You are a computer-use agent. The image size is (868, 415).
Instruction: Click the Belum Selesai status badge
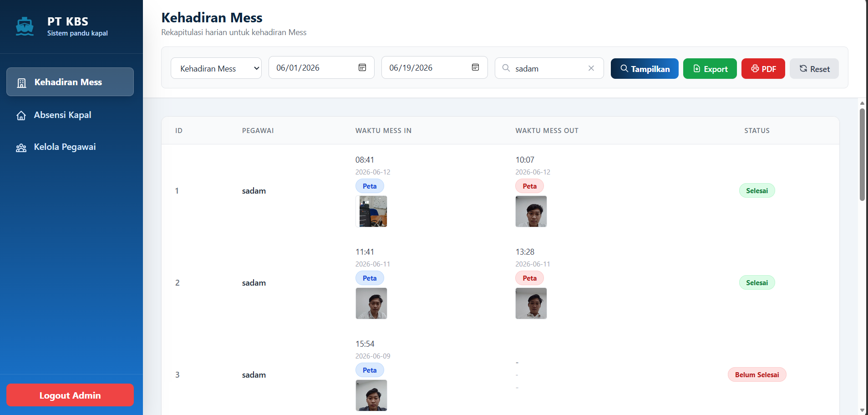(x=757, y=374)
